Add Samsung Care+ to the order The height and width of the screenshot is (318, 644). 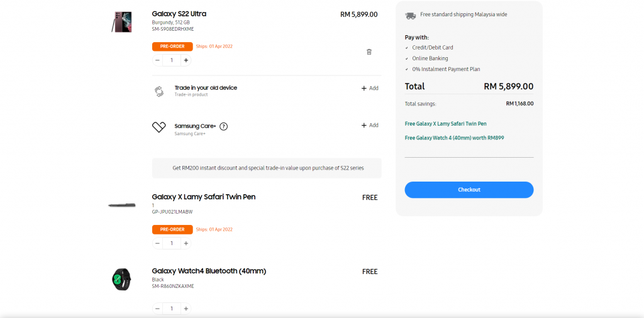370,125
